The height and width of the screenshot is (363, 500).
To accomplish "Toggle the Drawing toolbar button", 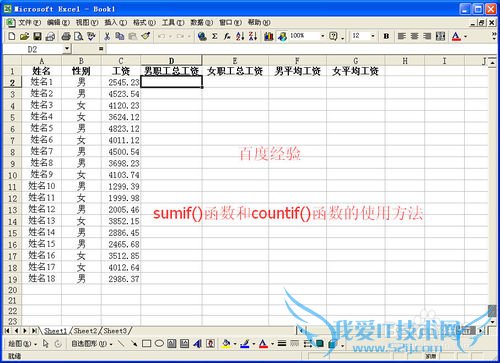I will pyautogui.click(x=282, y=36).
